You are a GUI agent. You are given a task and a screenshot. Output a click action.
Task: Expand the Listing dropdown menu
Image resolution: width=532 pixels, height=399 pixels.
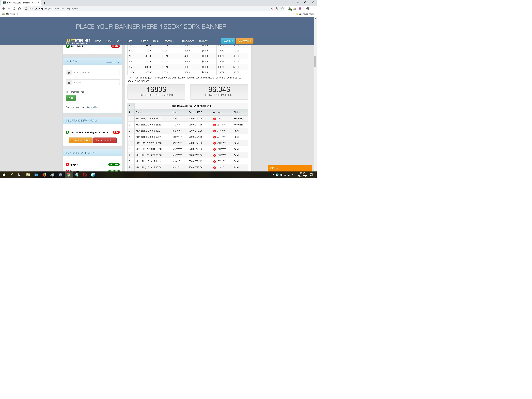click(x=130, y=41)
